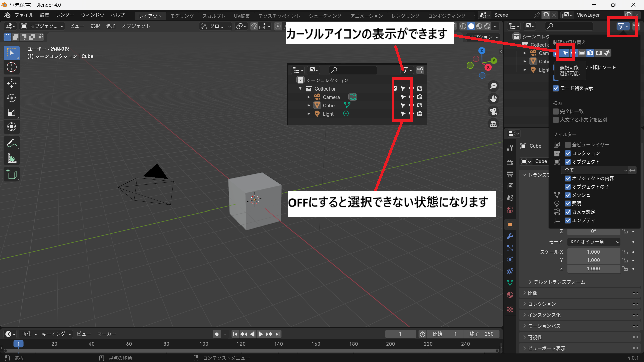Choose the Add Cube tool
Viewport: 644px width, 362px height.
click(12, 174)
